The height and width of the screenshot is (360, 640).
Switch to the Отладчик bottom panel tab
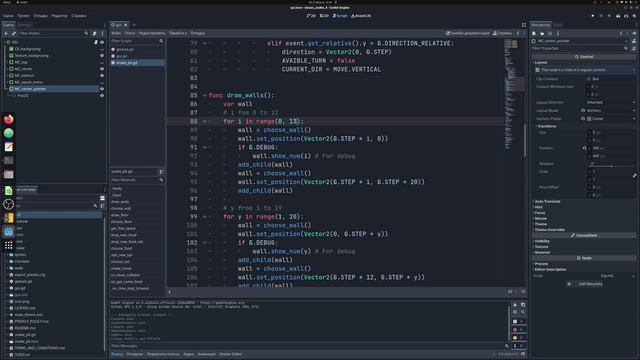point(135,354)
